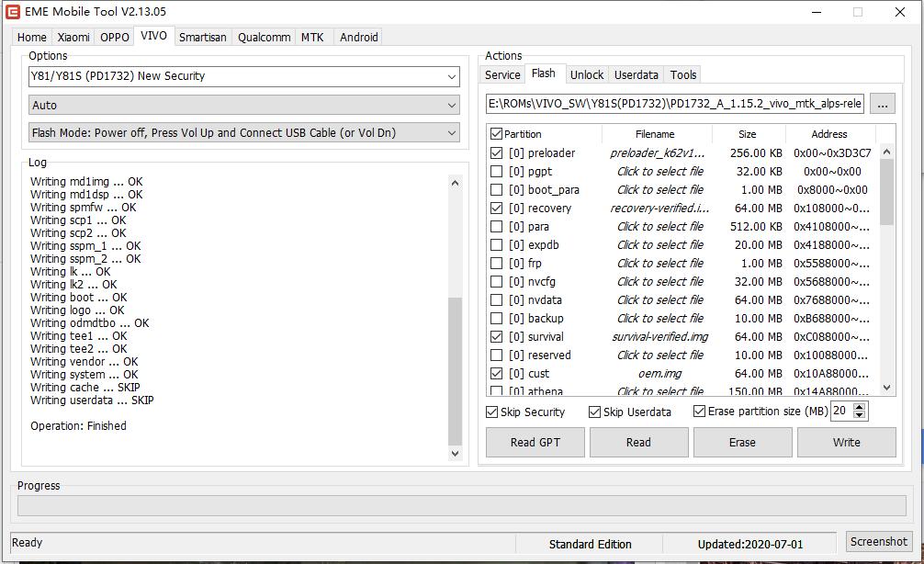924x564 pixels.
Task: Click the partition list scroll-up arrow
Action: 887,152
